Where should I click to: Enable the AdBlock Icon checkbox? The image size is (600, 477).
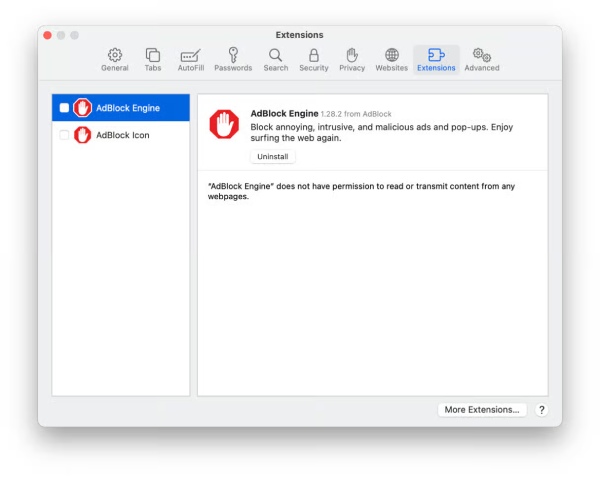64,135
